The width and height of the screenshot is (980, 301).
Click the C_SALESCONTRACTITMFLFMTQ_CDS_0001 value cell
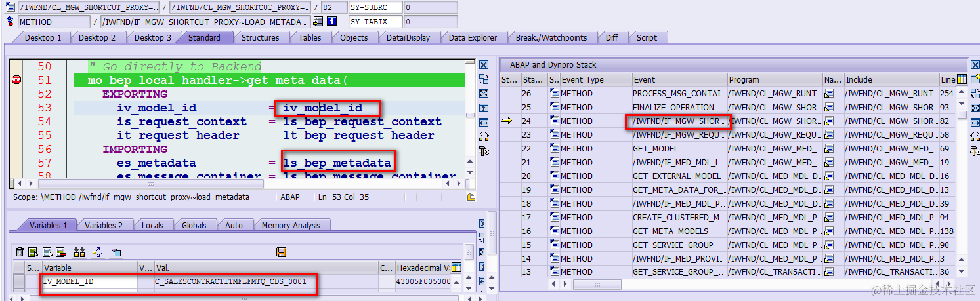click(x=266, y=281)
